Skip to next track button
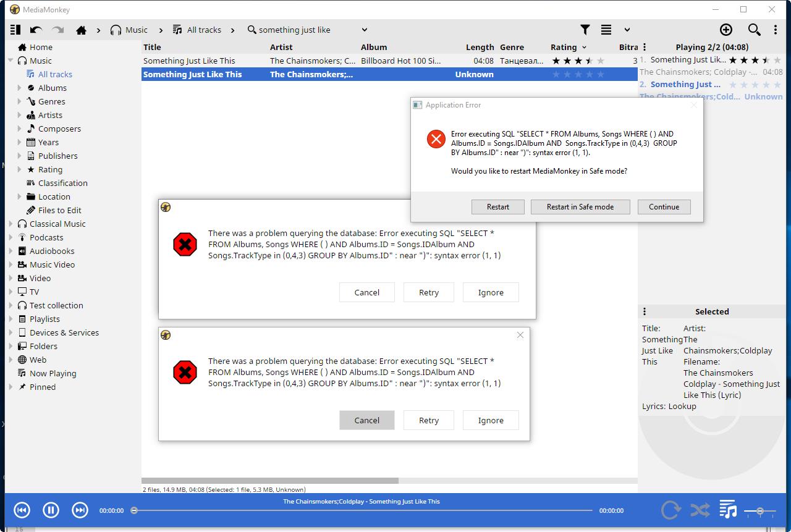Viewport: 791px width, 532px height. pos(80,510)
